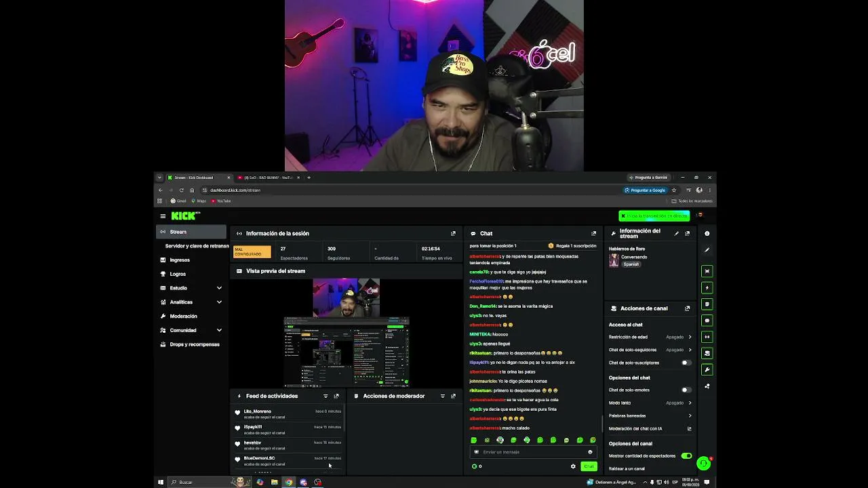Click the green Chat send button
Image resolution: width=868 pixels, height=488 pixels.
589,466
